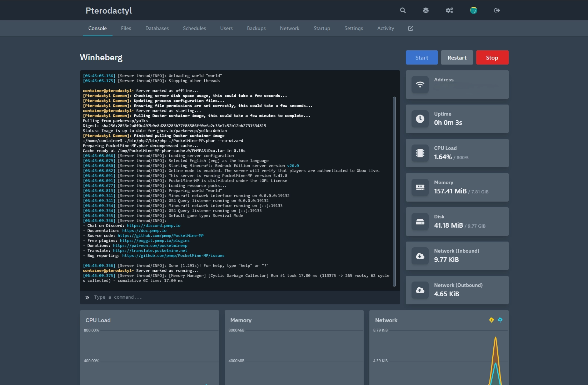The image size is (588, 385).
Task: Click the blue Start button
Action: (422, 57)
